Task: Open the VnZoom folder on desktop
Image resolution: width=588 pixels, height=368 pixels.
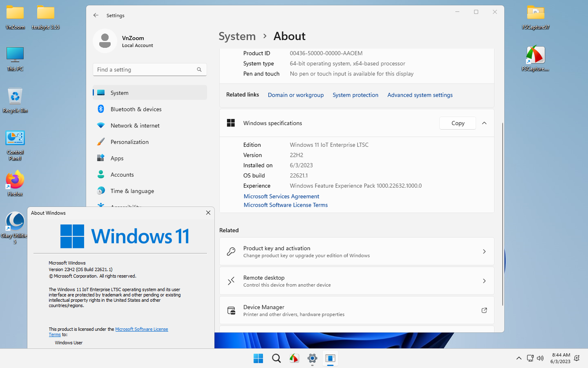Action: tap(15, 17)
